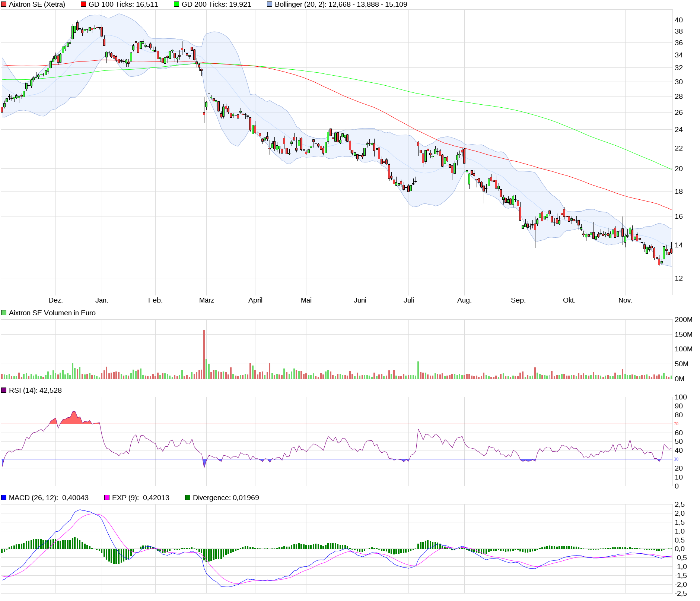
Task: Click the green GD 200 Ticks legend swatch
Action: (x=176, y=4)
